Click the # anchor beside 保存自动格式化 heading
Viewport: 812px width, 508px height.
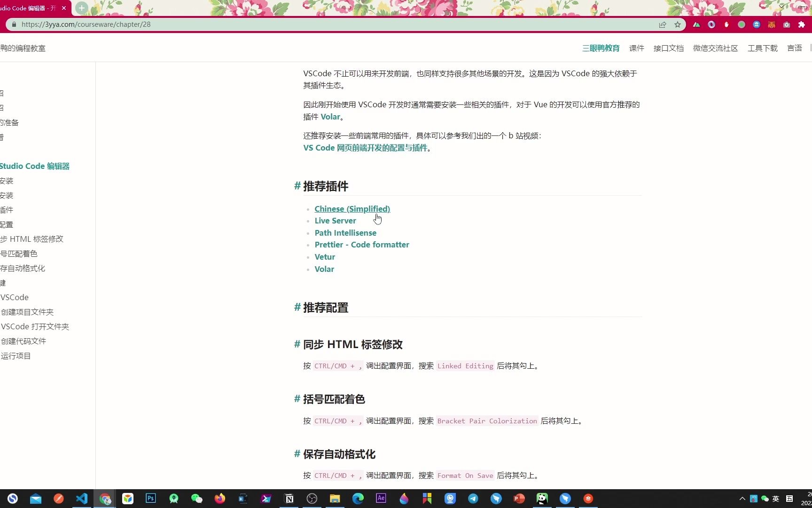tap(297, 454)
